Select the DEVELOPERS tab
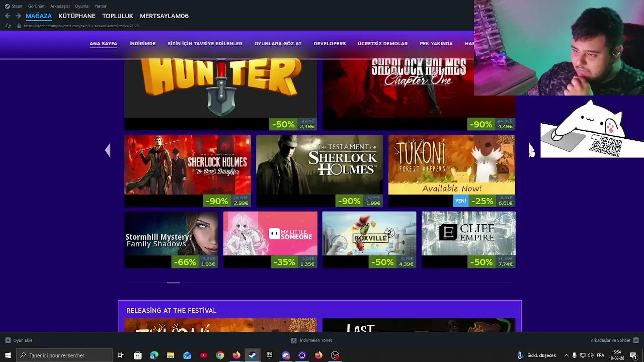The image size is (644, 362). [330, 44]
